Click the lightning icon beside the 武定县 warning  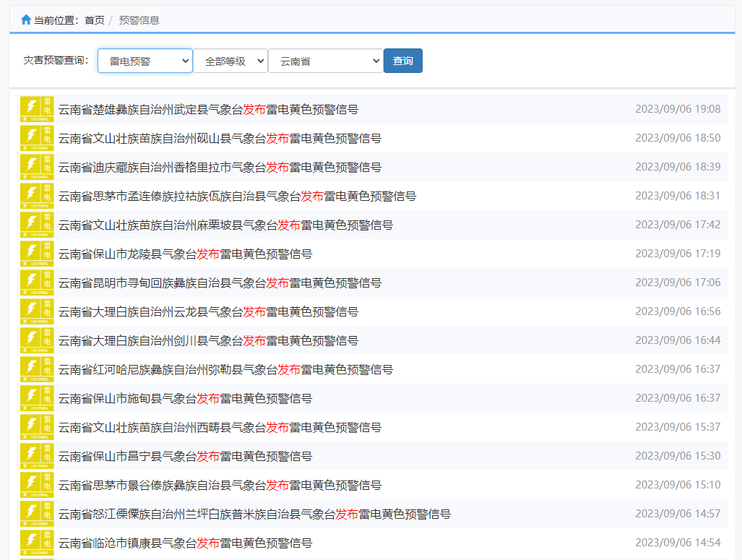tap(37, 108)
